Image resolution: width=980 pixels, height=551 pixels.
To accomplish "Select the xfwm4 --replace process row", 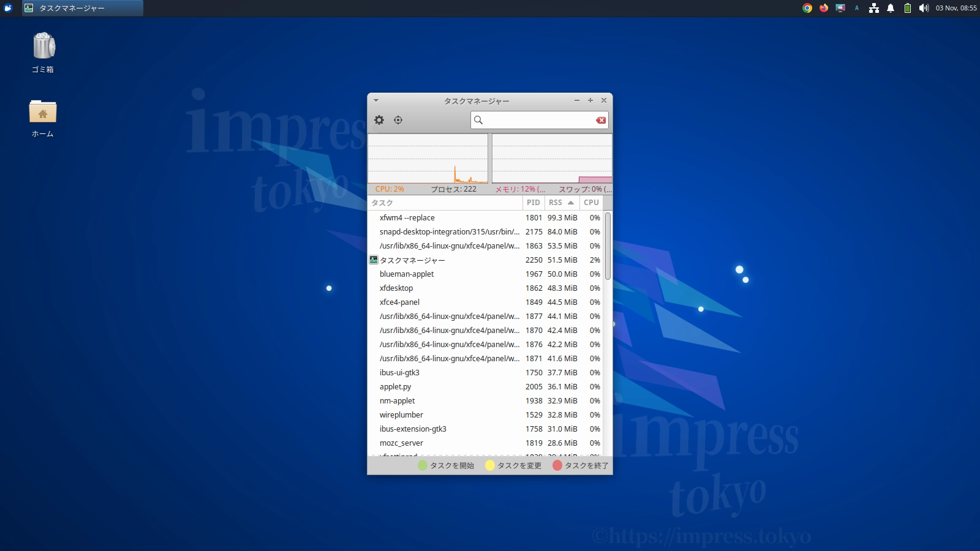I will click(x=485, y=218).
